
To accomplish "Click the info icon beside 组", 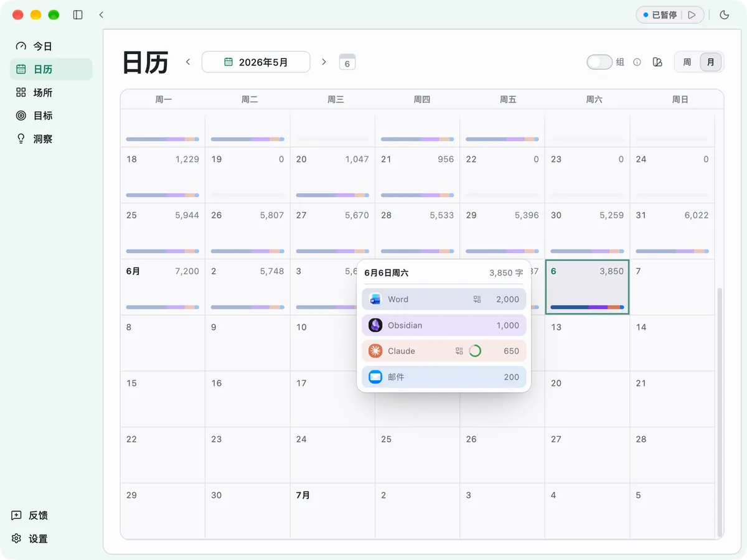I will coord(637,62).
